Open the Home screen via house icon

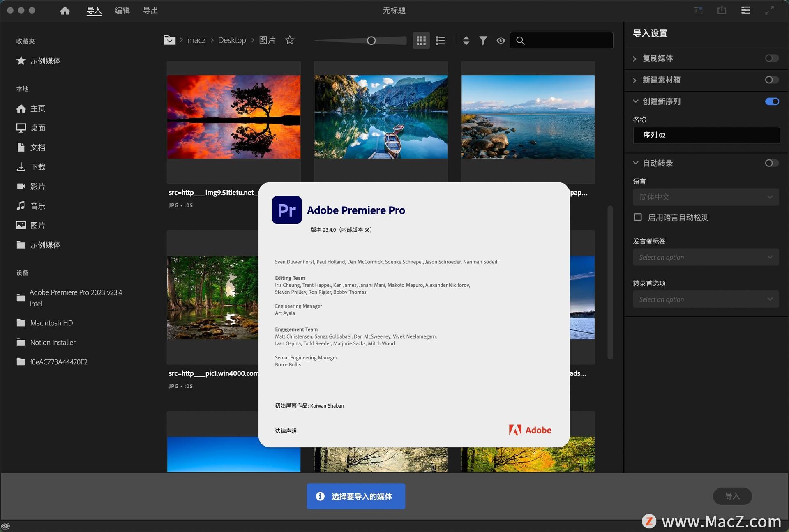click(x=65, y=10)
